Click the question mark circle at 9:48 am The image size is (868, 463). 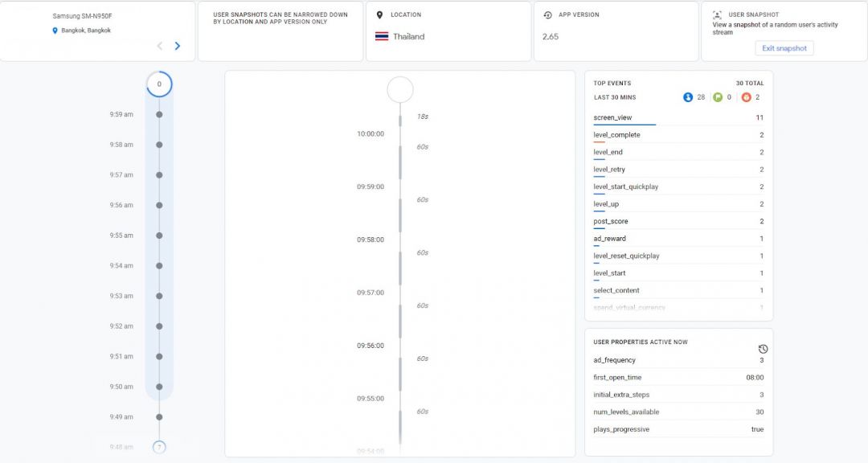[x=159, y=446]
